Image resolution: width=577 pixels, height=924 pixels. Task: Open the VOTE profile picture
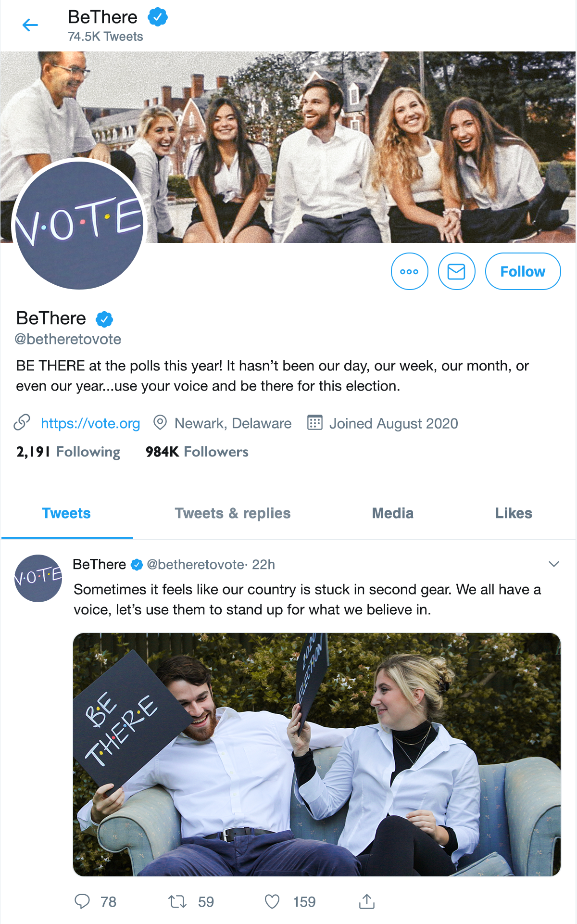tap(79, 225)
